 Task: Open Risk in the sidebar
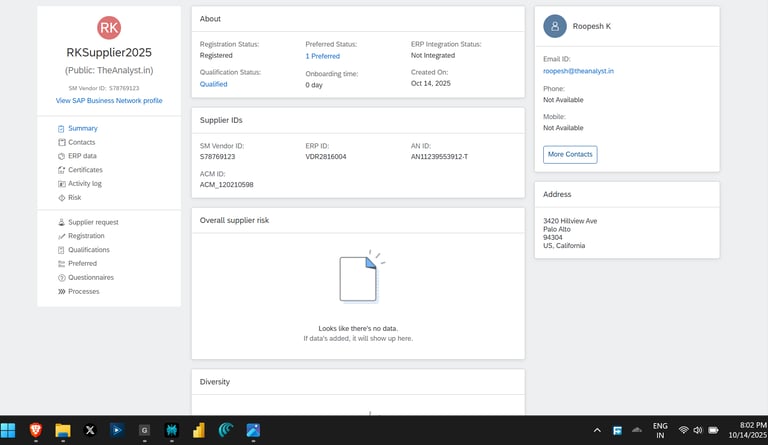pos(74,198)
